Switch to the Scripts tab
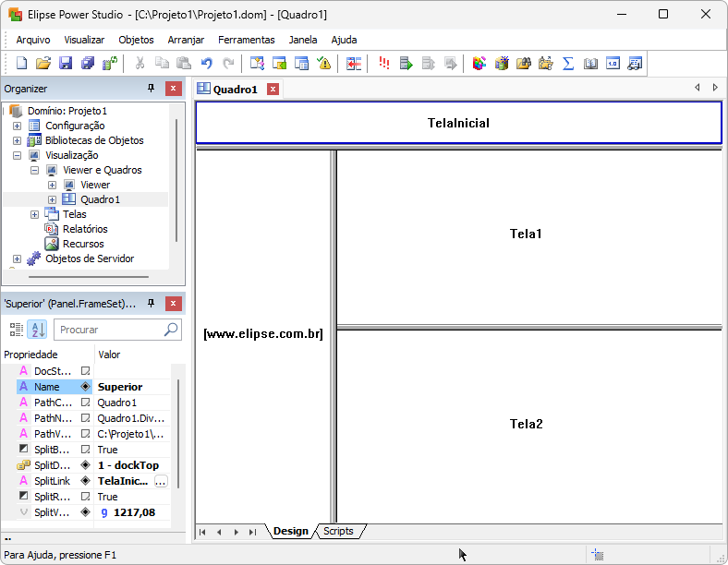Image resolution: width=728 pixels, height=565 pixels. coord(338,532)
